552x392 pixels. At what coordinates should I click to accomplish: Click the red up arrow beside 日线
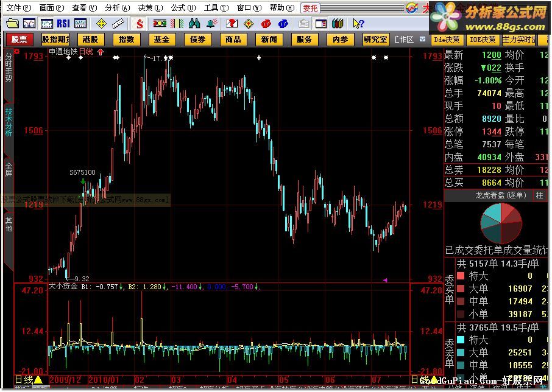[101, 52]
